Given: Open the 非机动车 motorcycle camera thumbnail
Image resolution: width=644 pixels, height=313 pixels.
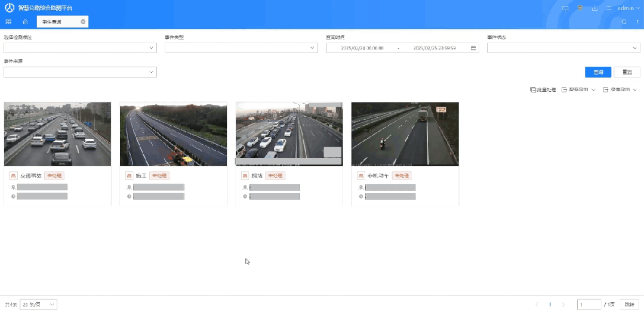Looking at the screenshot, I should 405,134.
